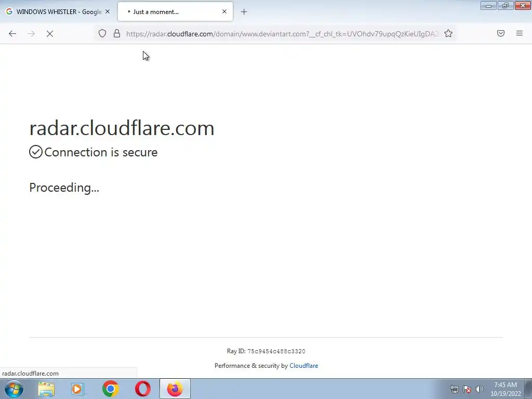Open Google Chrome from taskbar
532x399 pixels.
point(110,389)
